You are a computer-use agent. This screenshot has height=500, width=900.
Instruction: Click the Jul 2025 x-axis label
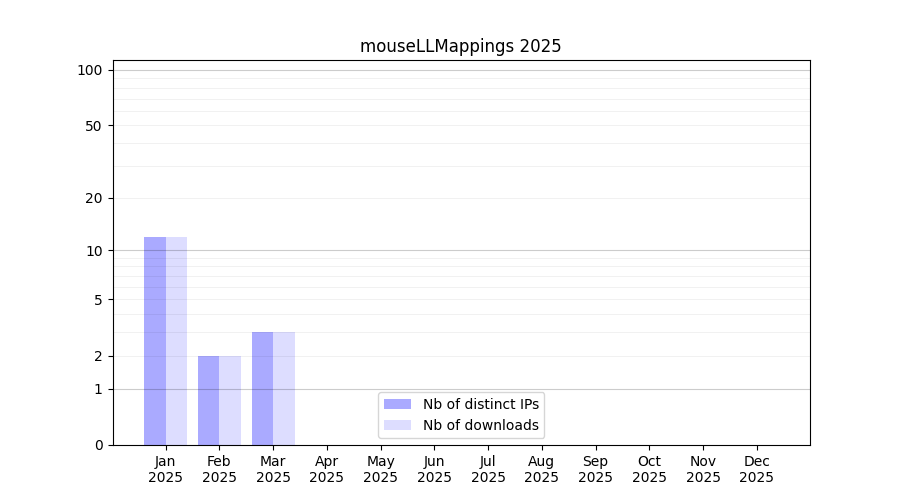point(488,469)
